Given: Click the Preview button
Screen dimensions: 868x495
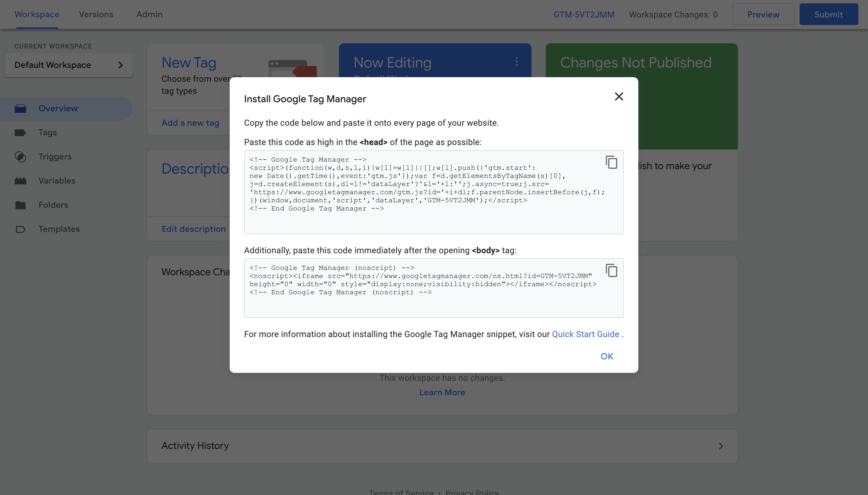Looking at the screenshot, I should (763, 14).
